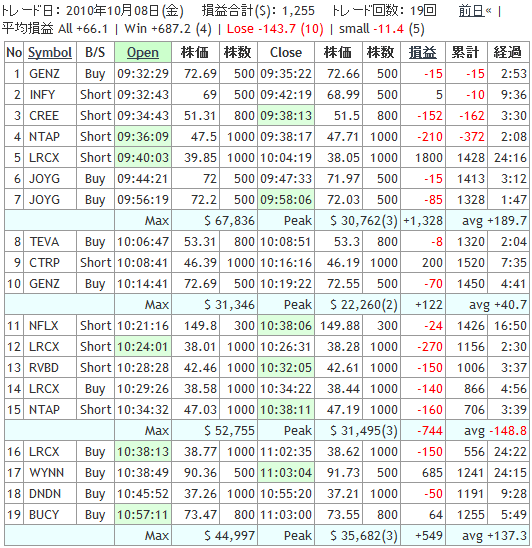Screen dimensions: 532x548
Task: Sort table by 損益 column header
Action: click(x=423, y=52)
